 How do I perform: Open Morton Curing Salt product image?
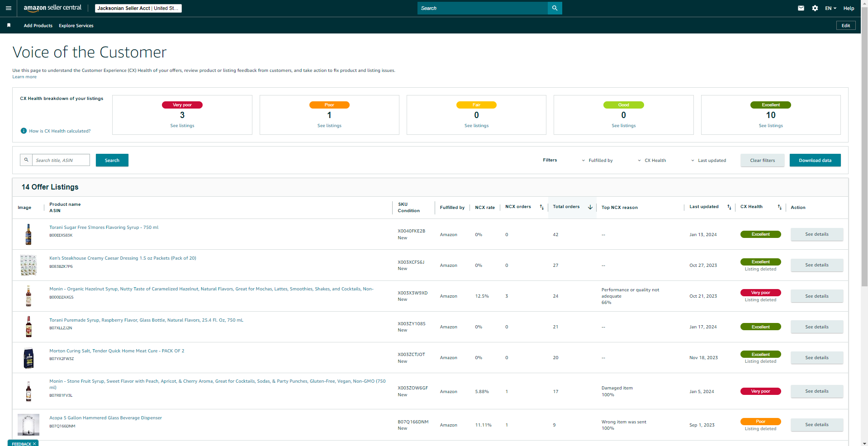tap(28, 358)
